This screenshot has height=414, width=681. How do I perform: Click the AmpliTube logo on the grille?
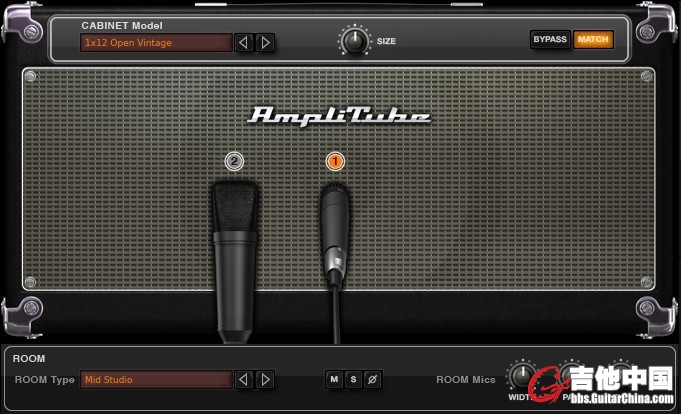339,116
